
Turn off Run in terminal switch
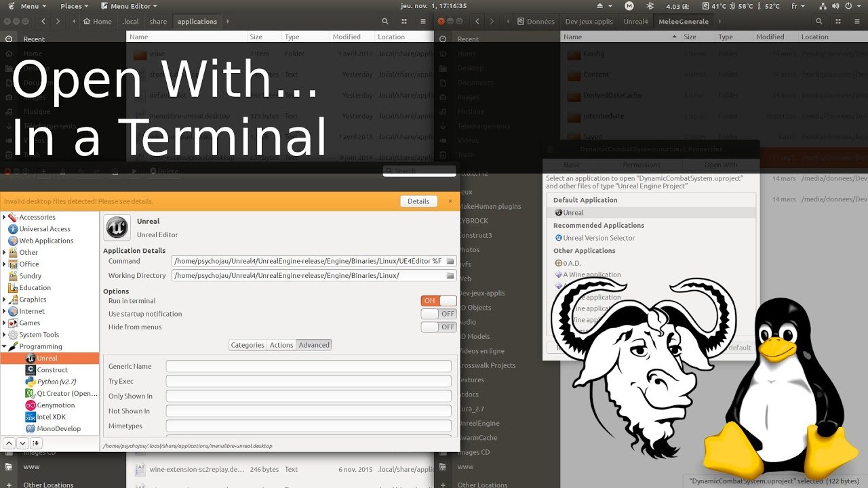(x=439, y=301)
